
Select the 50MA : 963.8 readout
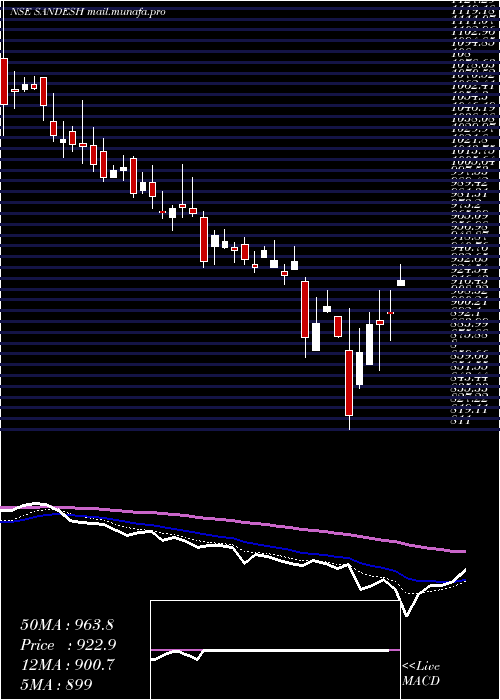click(67, 625)
